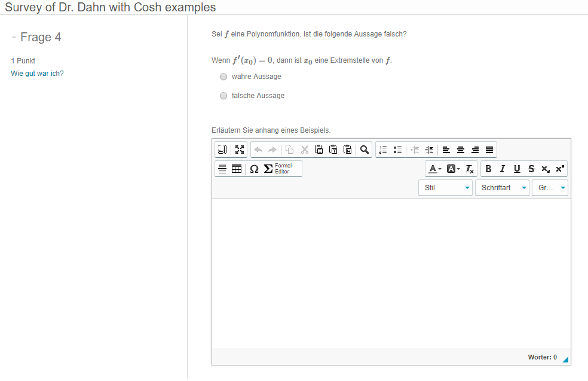Open the text color picker
588x381 pixels.
coord(435,169)
